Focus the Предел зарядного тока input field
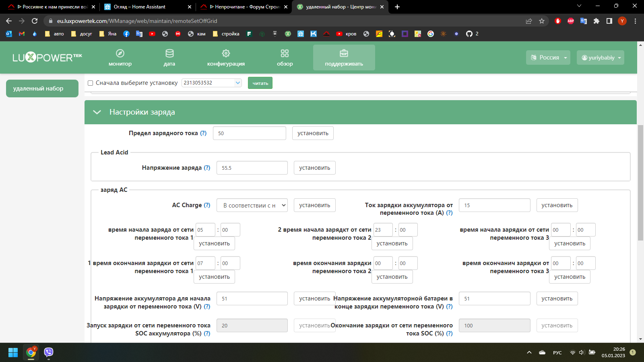This screenshot has height=362, width=644. click(x=250, y=133)
